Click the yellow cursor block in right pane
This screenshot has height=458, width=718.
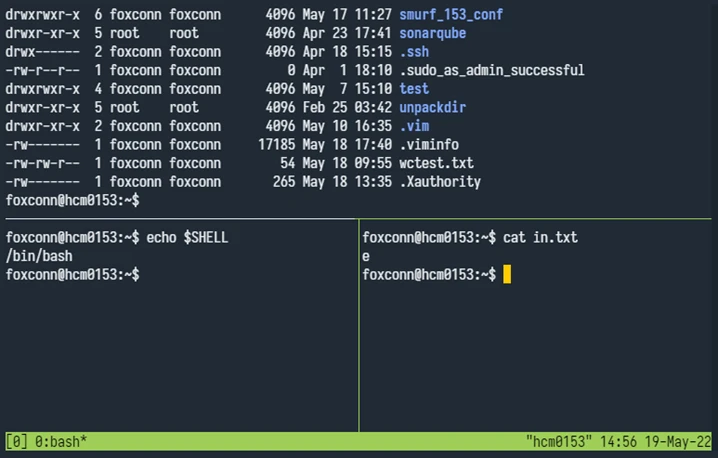coord(507,274)
